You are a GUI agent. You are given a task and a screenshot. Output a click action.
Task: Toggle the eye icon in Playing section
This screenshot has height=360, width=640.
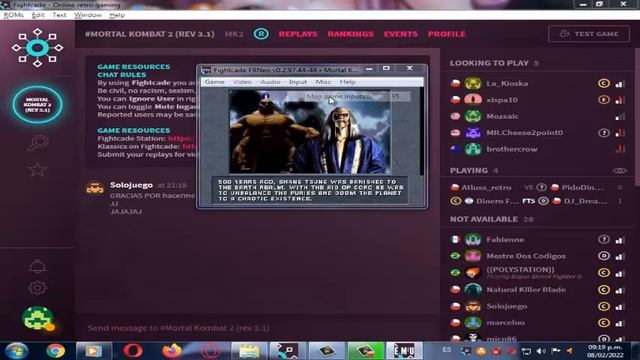tap(620, 171)
